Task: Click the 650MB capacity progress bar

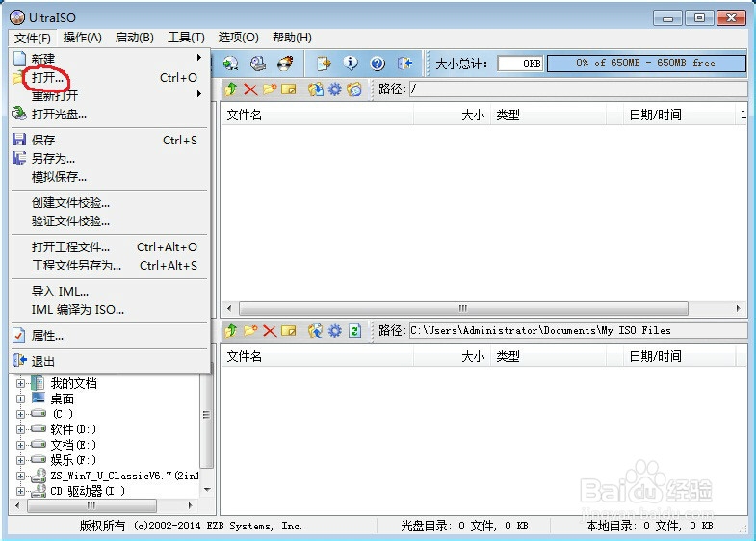Action: pyautogui.click(x=646, y=64)
